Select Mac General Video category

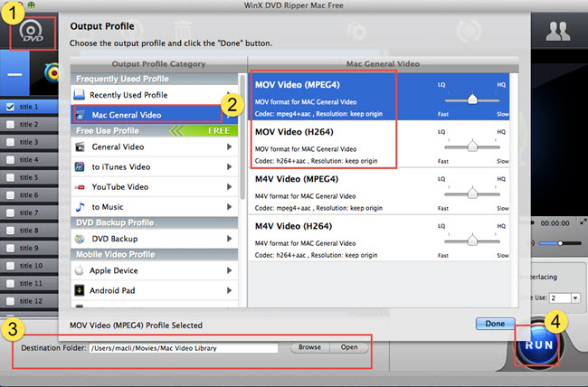[x=154, y=115]
